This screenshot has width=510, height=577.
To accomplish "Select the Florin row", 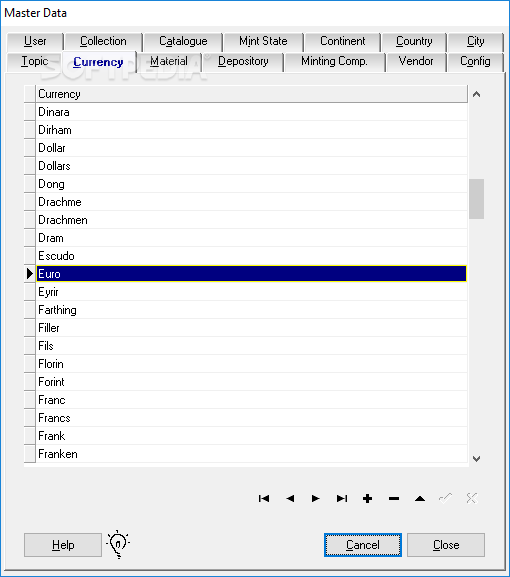I will 252,364.
